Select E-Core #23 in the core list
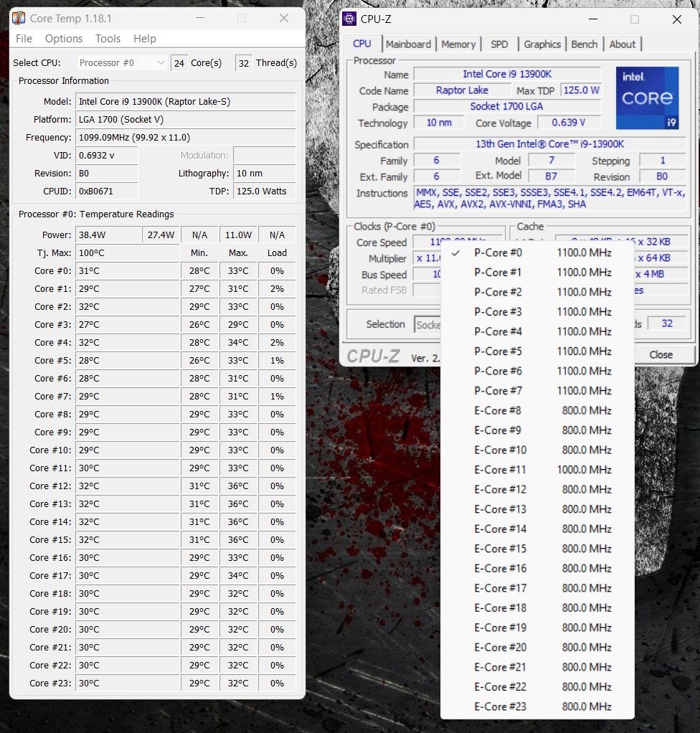This screenshot has height=733, width=700. 537,706
